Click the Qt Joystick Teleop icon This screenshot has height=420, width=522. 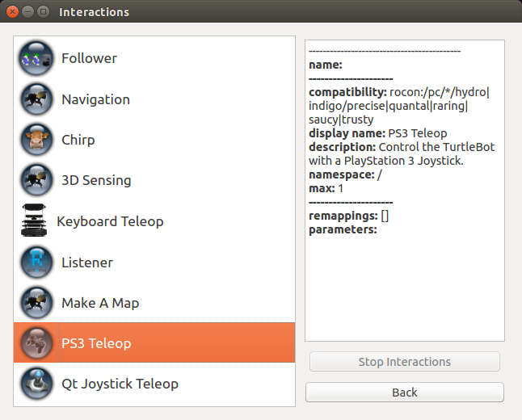point(36,384)
